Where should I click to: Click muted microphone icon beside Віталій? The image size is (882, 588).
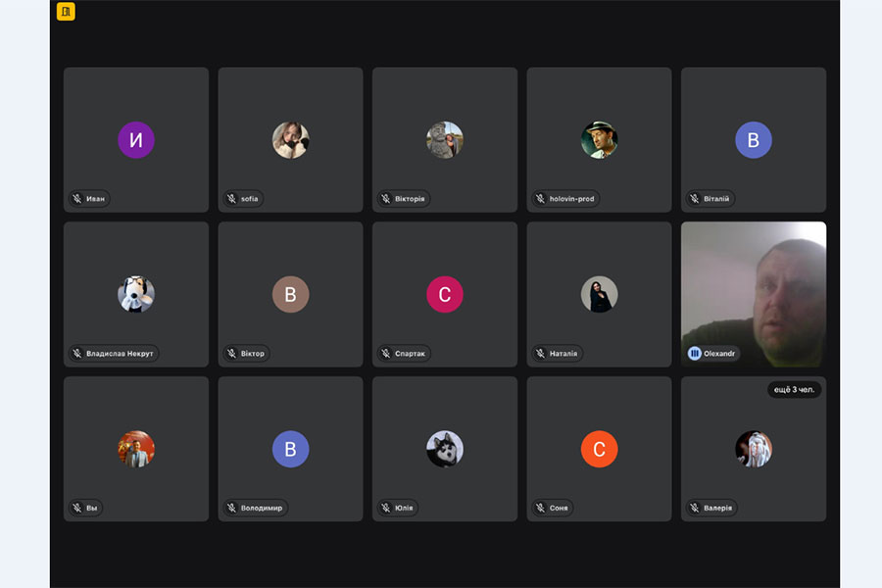click(695, 199)
